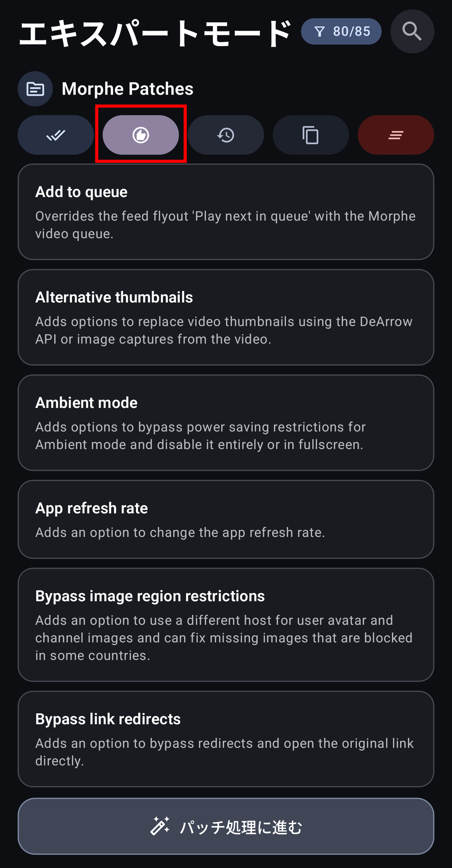Restore previous selection with history icon
Screen dimensions: 452x868
[x=226, y=135]
